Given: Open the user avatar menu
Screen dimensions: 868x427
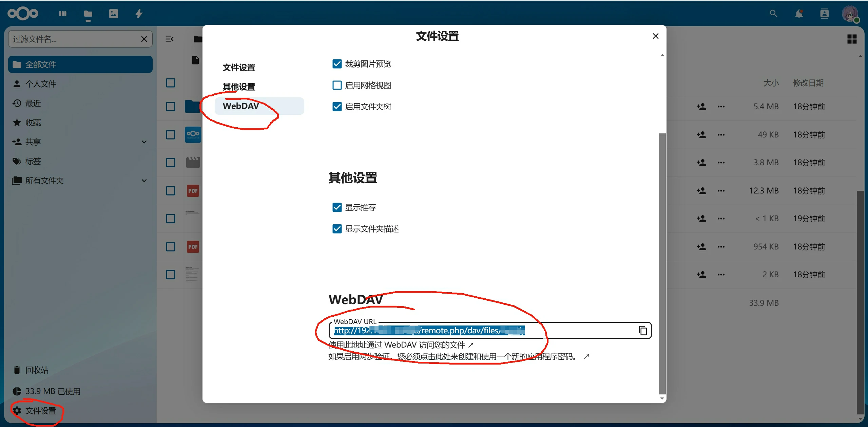Looking at the screenshot, I should coord(850,14).
